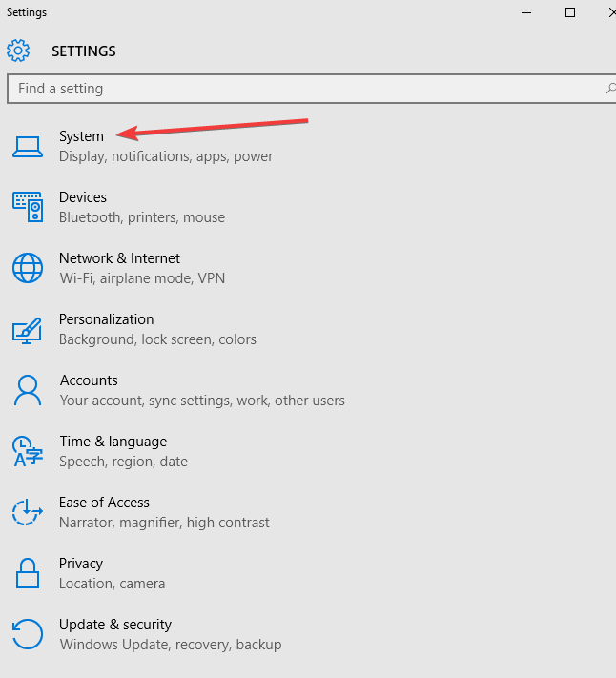Minimize the Settings window
Screen dimensions: 616x678
point(526,12)
